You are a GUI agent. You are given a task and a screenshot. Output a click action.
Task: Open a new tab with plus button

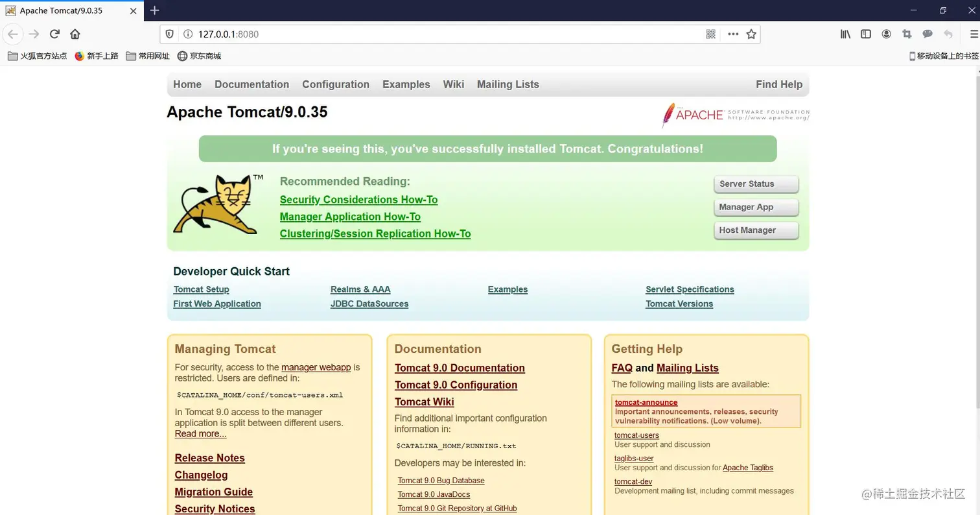tap(154, 10)
